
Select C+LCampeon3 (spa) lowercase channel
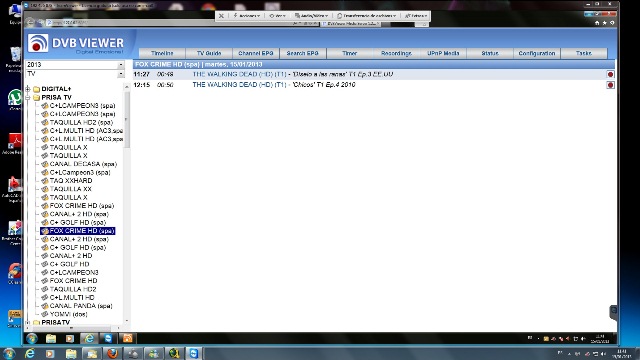(80, 172)
